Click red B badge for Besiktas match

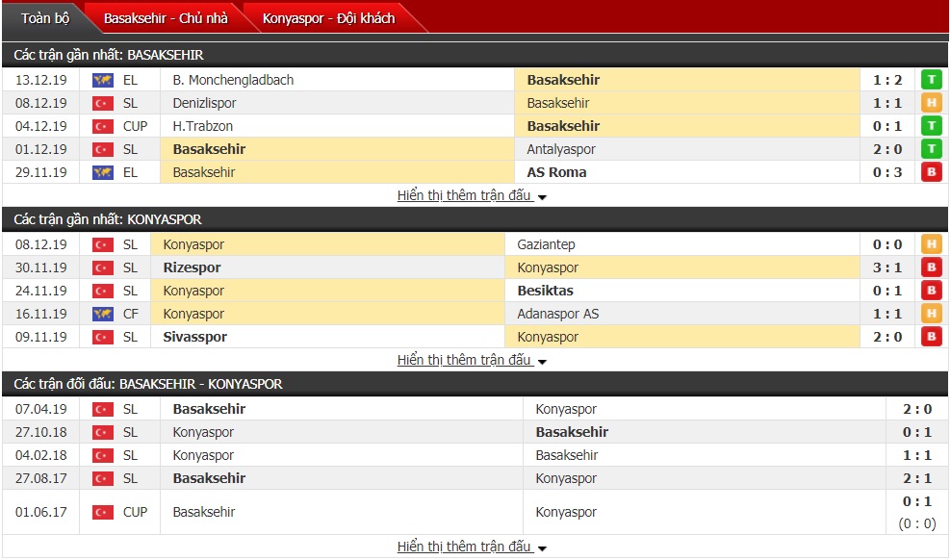point(932,291)
